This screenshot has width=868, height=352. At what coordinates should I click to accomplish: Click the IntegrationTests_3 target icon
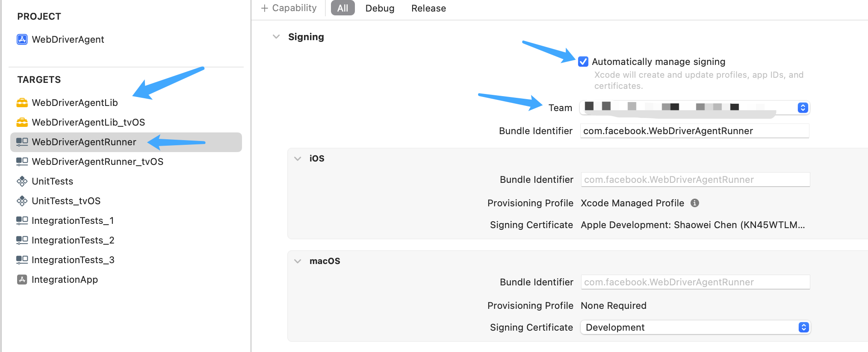22,260
